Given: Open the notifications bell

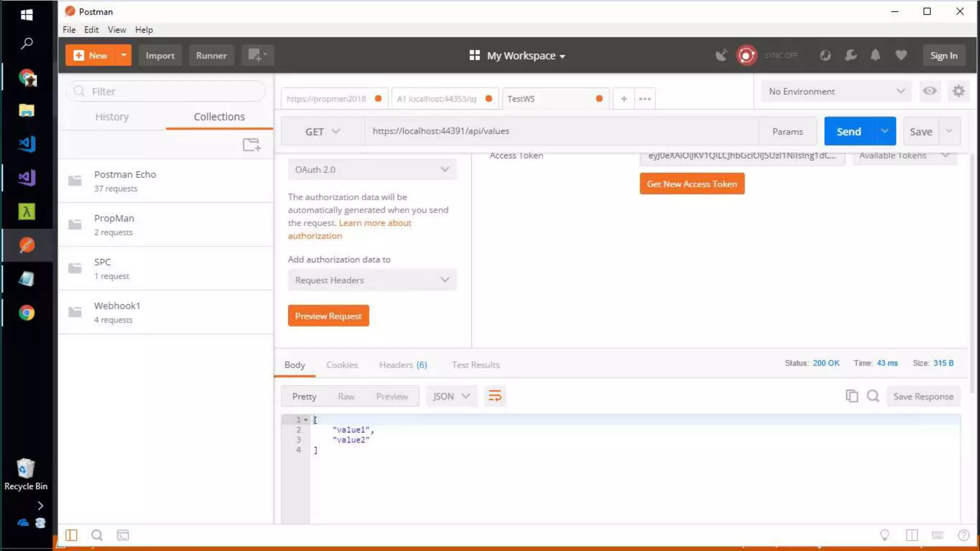Looking at the screenshot, I should point(875,55).
